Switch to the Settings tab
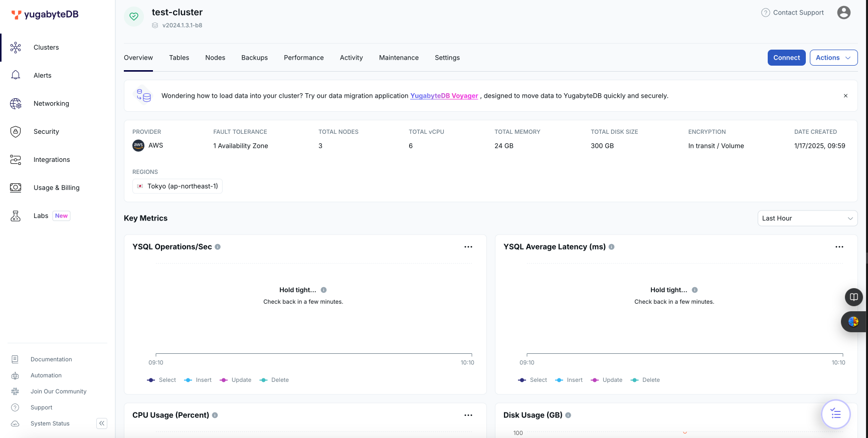The height and width of the screenshot is (438, 868). click(x=447, y=58)
